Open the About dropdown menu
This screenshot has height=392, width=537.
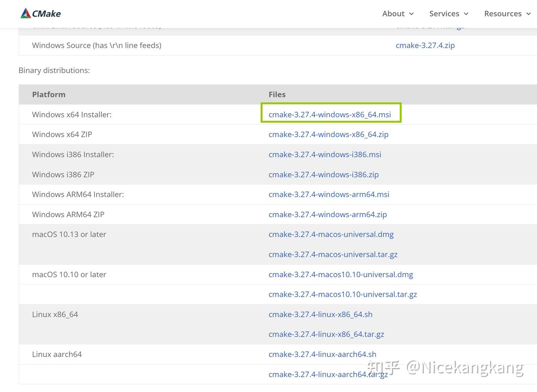398,13
